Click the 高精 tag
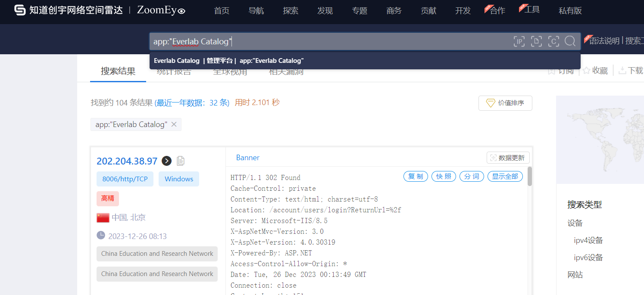 coord(108,199)
